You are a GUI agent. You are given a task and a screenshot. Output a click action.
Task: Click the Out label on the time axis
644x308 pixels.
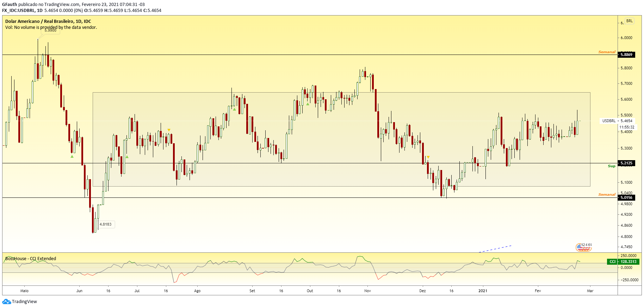pyautogui.click(x=310, y=291)
